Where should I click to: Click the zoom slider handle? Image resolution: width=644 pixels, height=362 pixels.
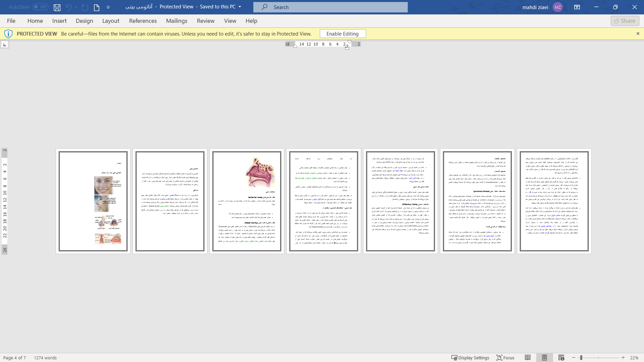pos(581,358)
